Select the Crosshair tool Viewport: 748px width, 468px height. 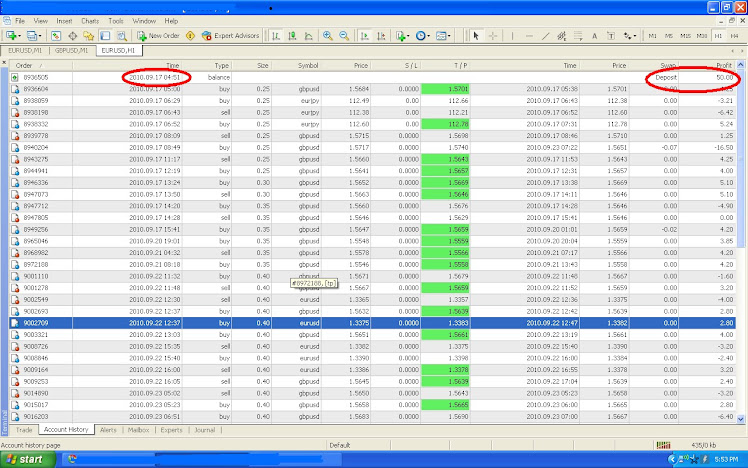click(493, 36)
